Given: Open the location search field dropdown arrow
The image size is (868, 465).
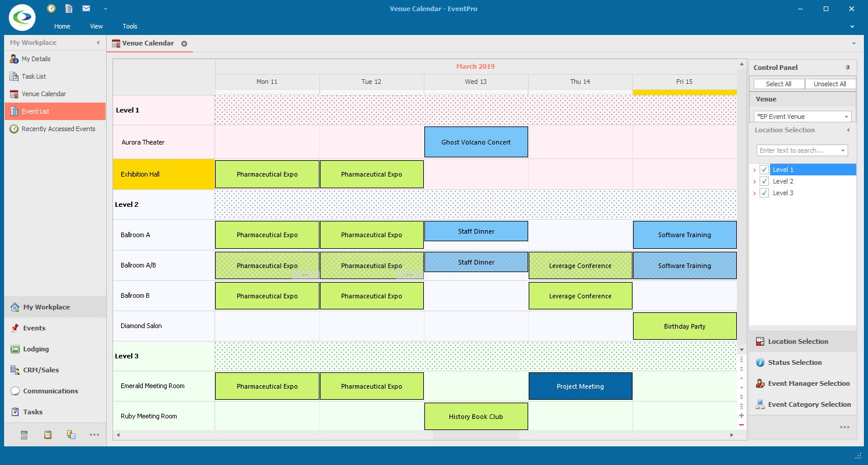Looking at the screenshot, I should [843, 150].
